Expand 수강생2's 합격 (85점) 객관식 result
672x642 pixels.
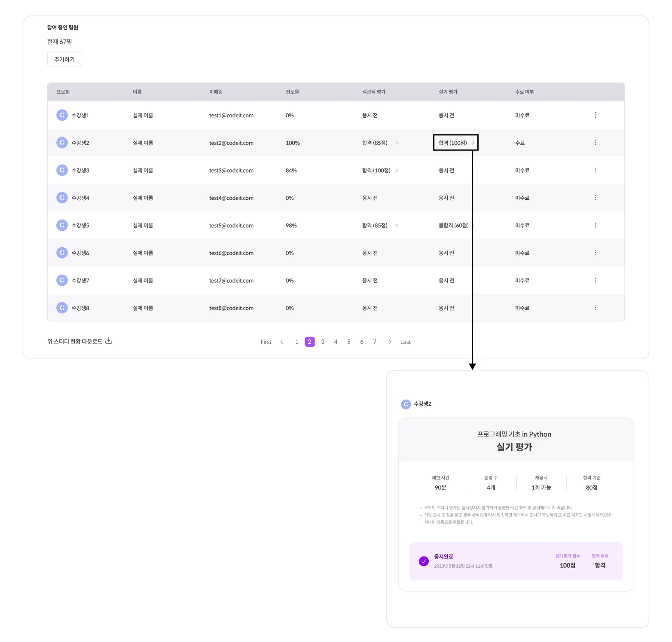click(x=397, y=143)
